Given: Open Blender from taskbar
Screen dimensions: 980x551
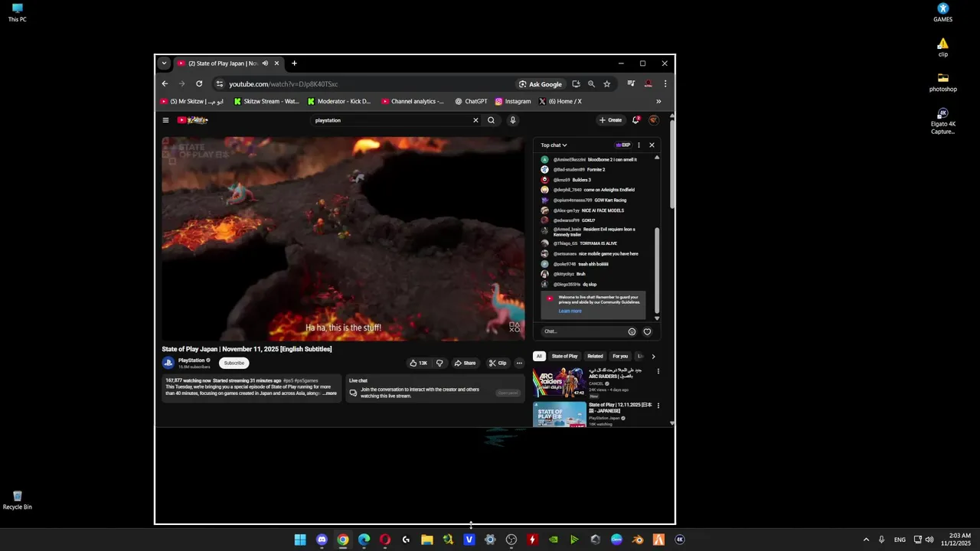Looking at the screenshot, I should [x=638, y=540].
